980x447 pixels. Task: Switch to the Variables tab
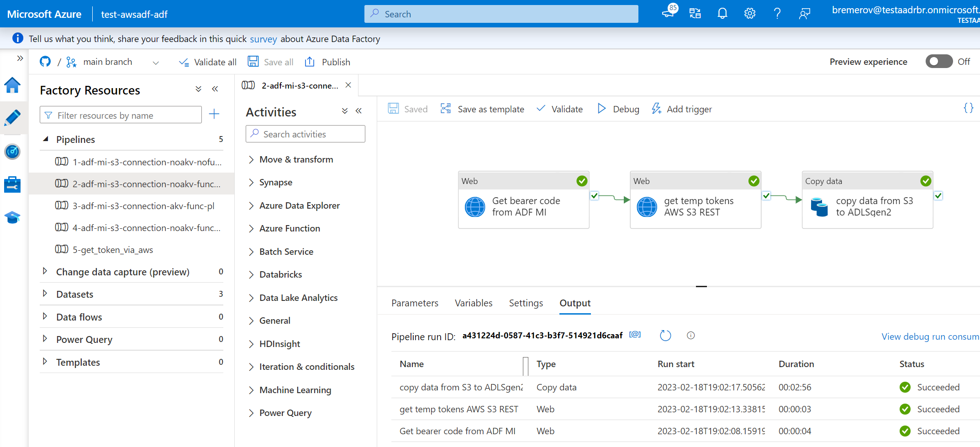pos(473,303)
